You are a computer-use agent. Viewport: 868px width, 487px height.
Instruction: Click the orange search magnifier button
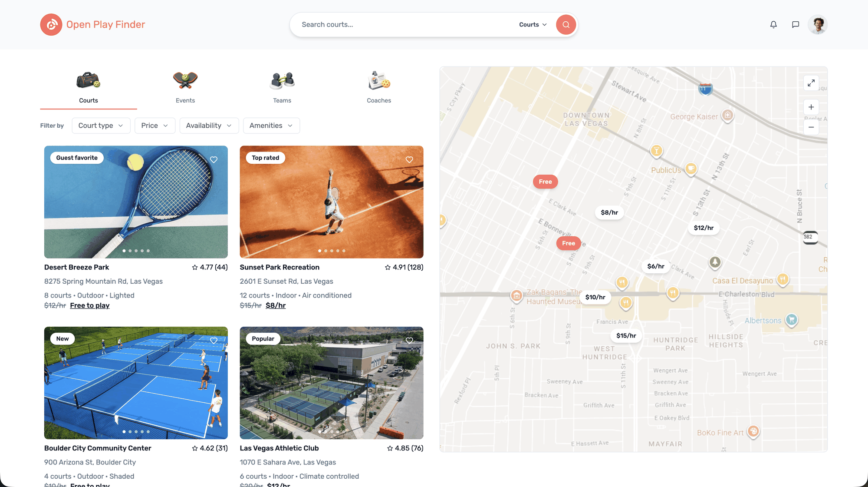point(566,24)
